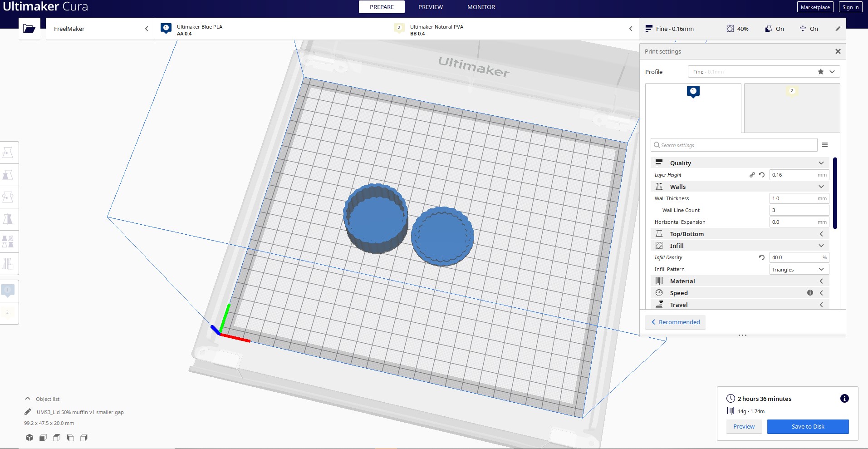Open the Infill Pattern dropdown showing Triangles
Screen dimensions: 868x449
click(x=799, y=269)
